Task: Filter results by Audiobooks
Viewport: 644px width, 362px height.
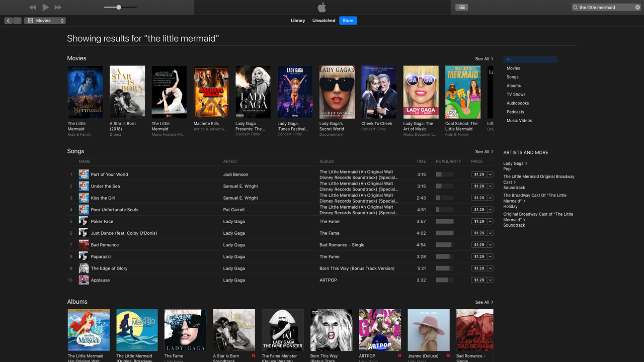Action: click(518, 103)
